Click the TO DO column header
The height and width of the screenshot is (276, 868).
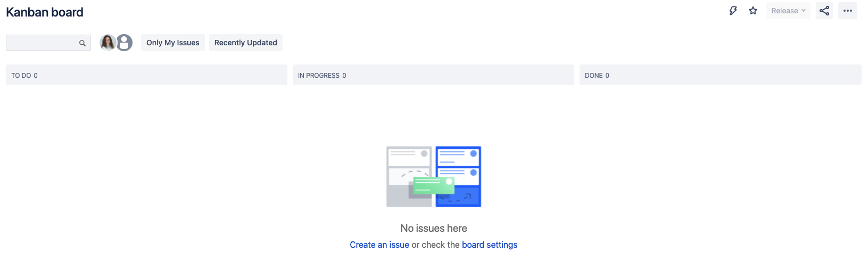pos(146,75)
